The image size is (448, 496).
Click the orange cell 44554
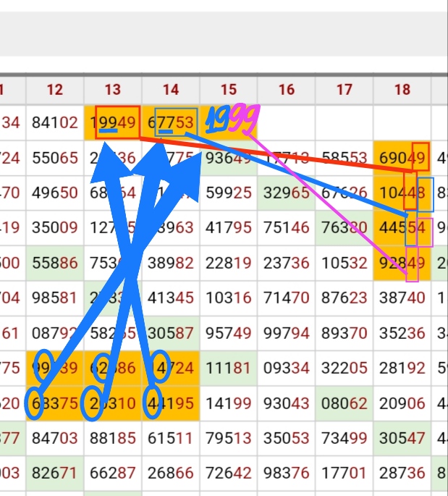coord(402,228)
